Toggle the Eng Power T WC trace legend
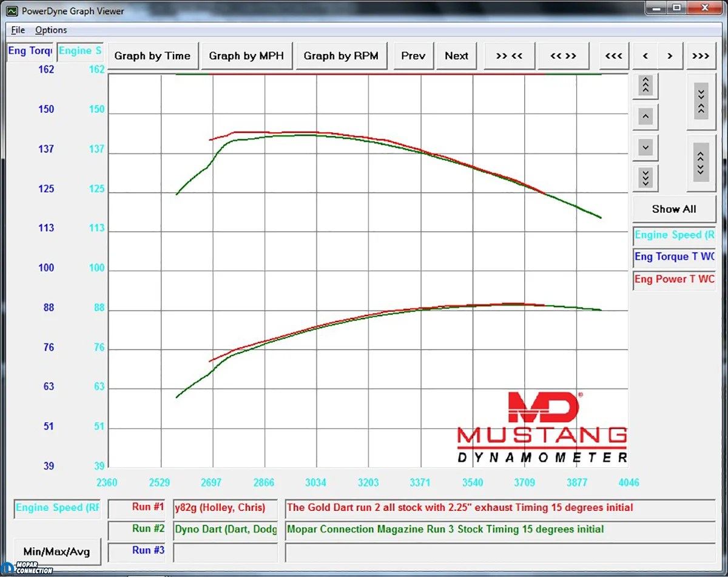This screenshot has width=728, height=577. tap(673, 279)
